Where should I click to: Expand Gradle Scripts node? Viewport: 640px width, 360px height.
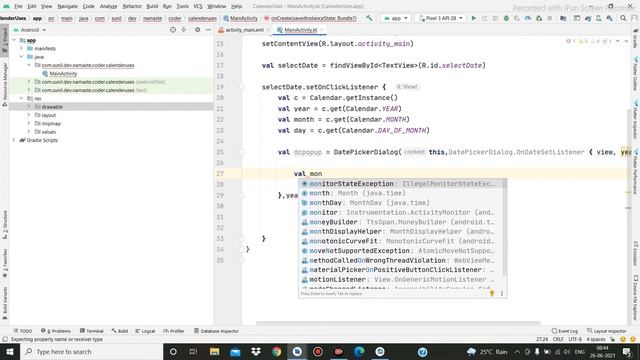coord(14,140)
